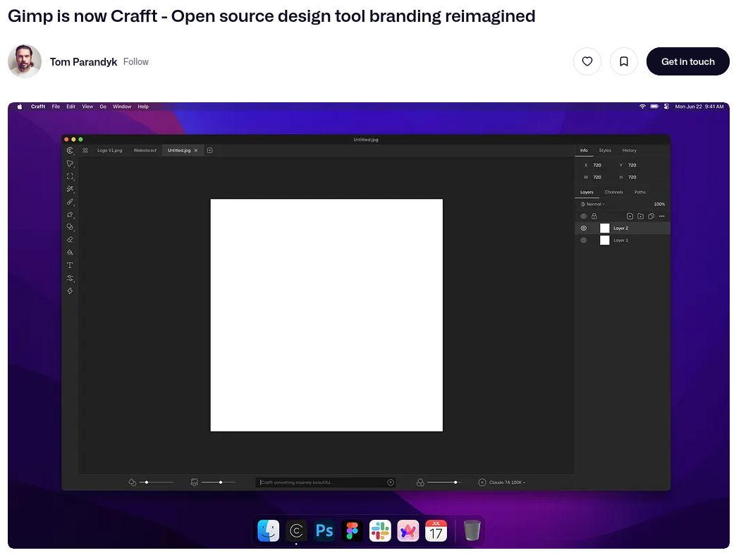Open the History panel tab
Viewport: 741px width, 560px height.
pos(630,150)
